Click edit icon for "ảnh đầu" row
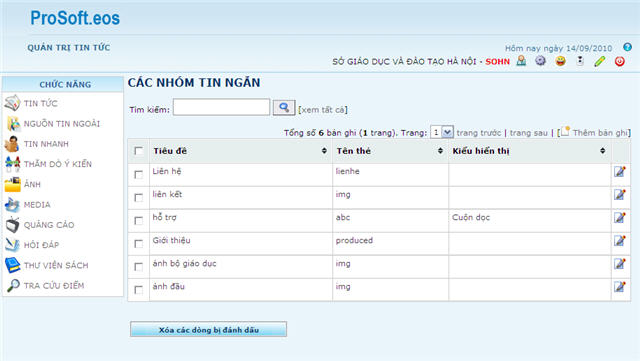Image resolution: width=640 pixels, height=361 pixels. 620,287
